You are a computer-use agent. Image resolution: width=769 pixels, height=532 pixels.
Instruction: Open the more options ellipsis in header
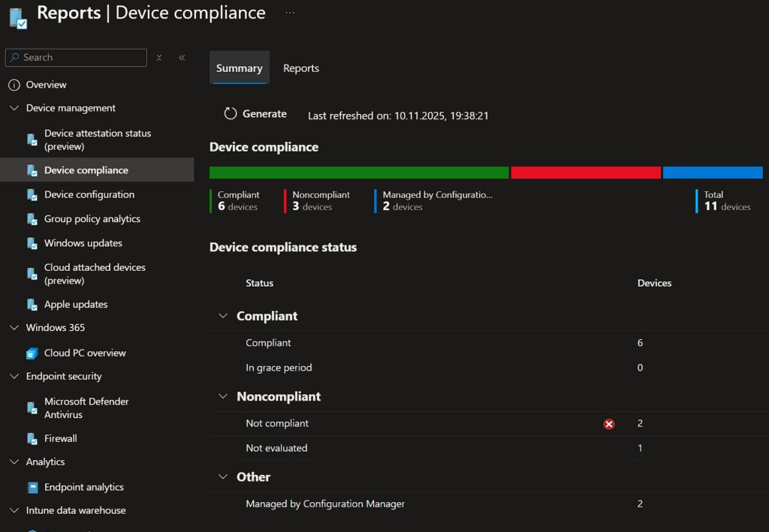point(290,13)
